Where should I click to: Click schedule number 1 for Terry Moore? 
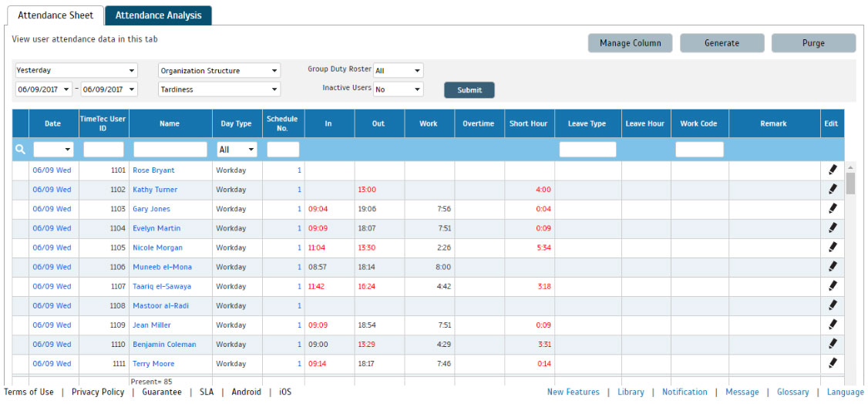coord(299,364)
